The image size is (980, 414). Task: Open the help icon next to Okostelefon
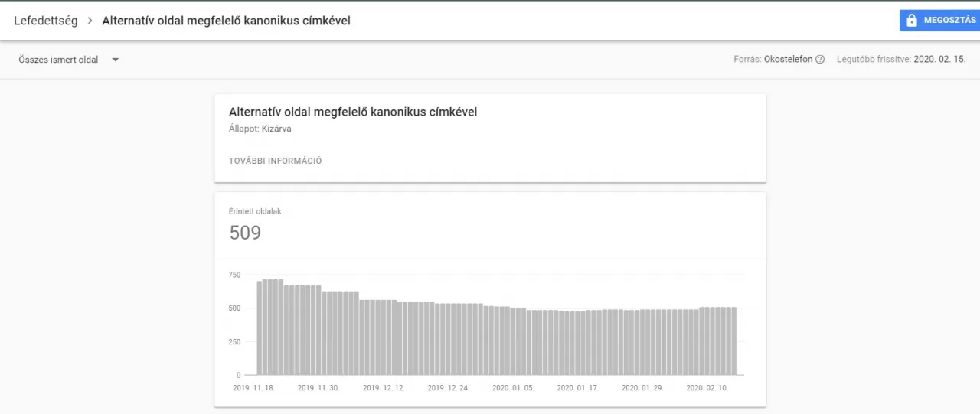pos(820,60)
